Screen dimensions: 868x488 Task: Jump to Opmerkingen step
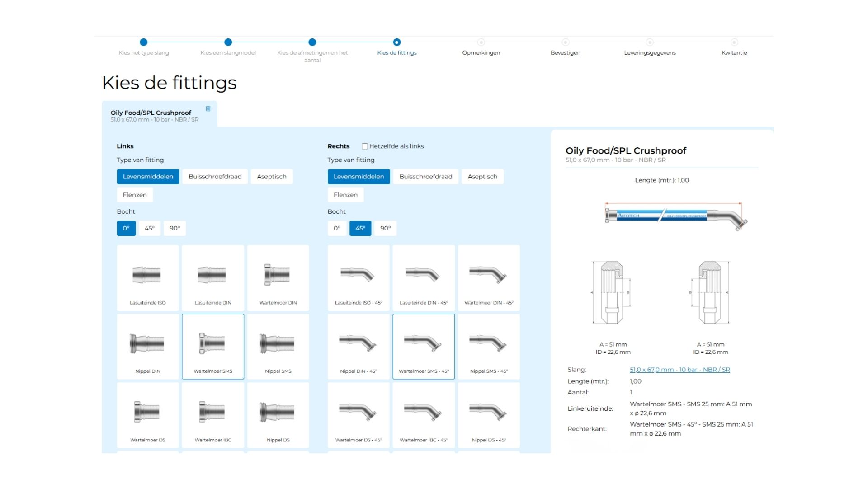pyautogui.click(x=481, y=47)
